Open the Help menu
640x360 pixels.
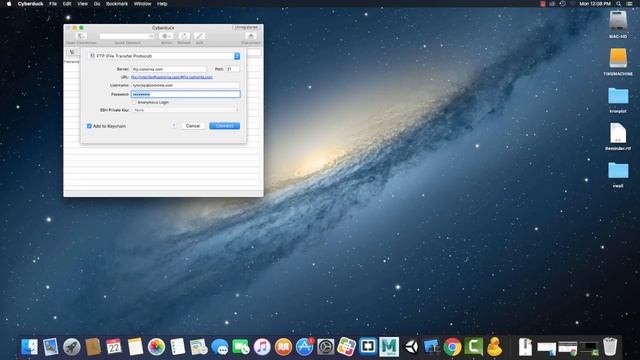coord(162,4)
